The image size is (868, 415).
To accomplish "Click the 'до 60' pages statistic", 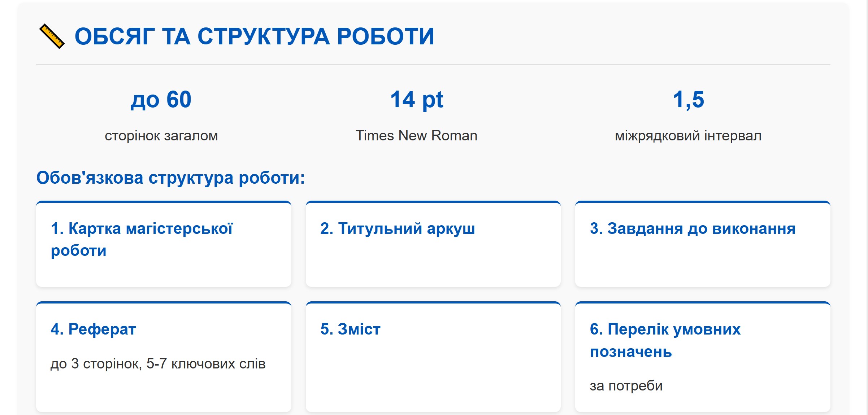I will click(161, 100).
